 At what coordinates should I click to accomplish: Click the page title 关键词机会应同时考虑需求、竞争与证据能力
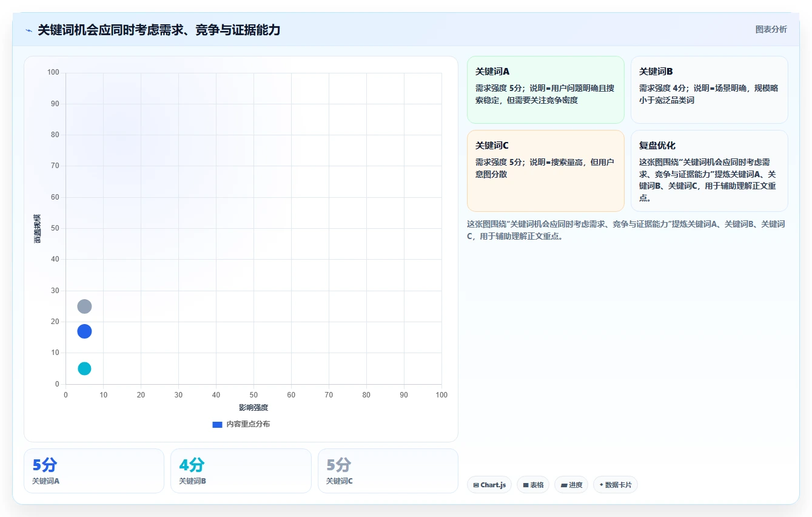159,30
